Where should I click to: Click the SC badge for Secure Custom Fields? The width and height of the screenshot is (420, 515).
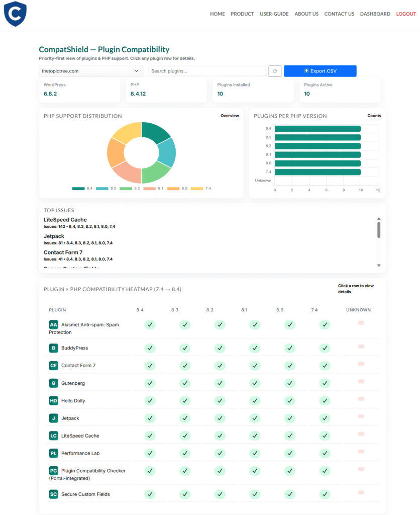tap(53, 494)
